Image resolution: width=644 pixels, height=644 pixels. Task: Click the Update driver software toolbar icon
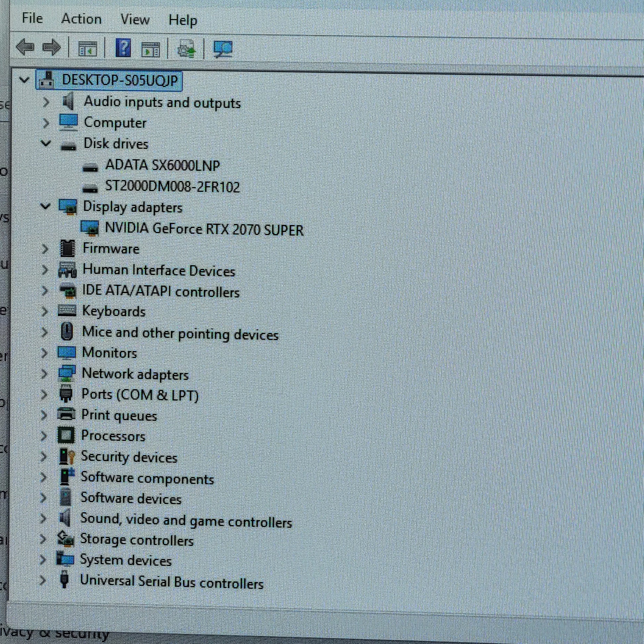tap(186, 49)
